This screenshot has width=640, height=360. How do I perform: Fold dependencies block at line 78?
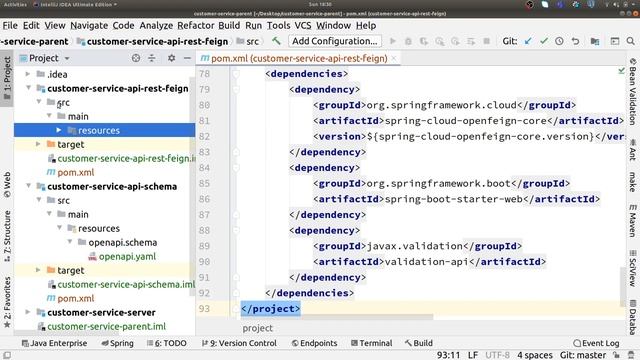(x=236, y=74)
